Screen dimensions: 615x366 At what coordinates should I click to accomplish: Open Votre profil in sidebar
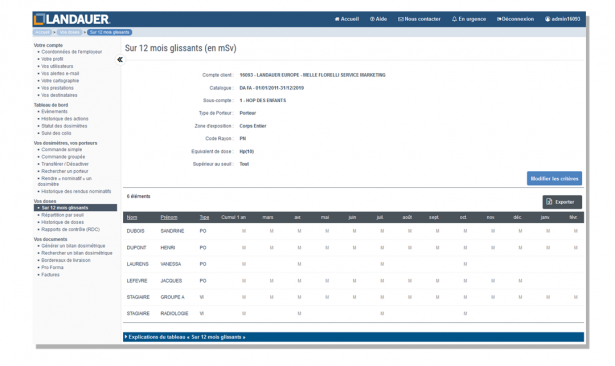(x=52, y=59)
